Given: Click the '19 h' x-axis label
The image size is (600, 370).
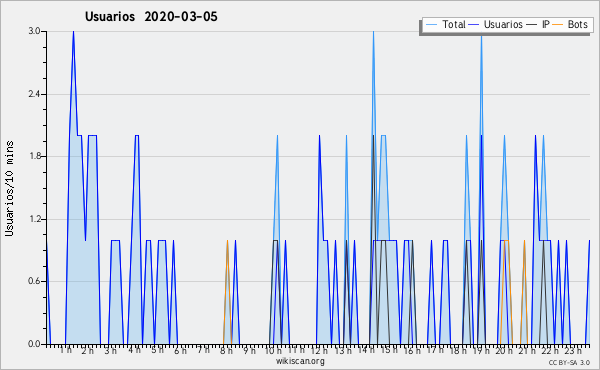Looking at the screenshot, I should point(481,351).
